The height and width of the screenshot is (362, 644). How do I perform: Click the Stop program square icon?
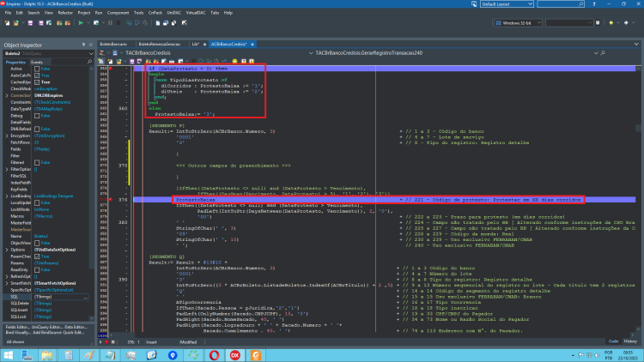point(118,23)
